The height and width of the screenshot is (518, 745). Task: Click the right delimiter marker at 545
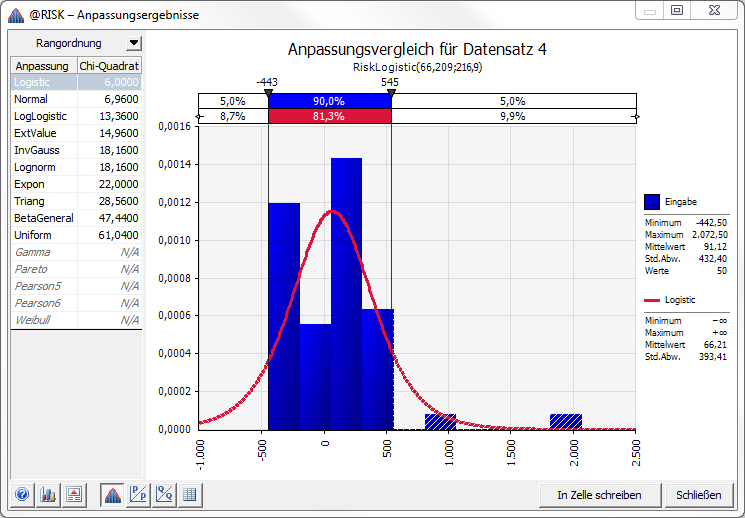392,93
